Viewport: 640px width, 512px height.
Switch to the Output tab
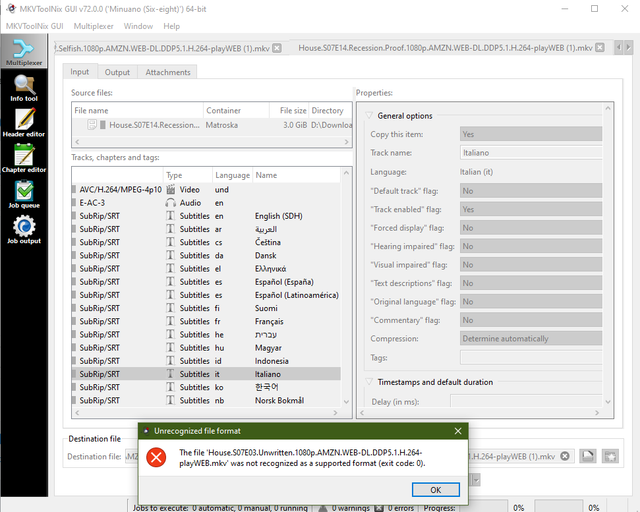point(117,72)
